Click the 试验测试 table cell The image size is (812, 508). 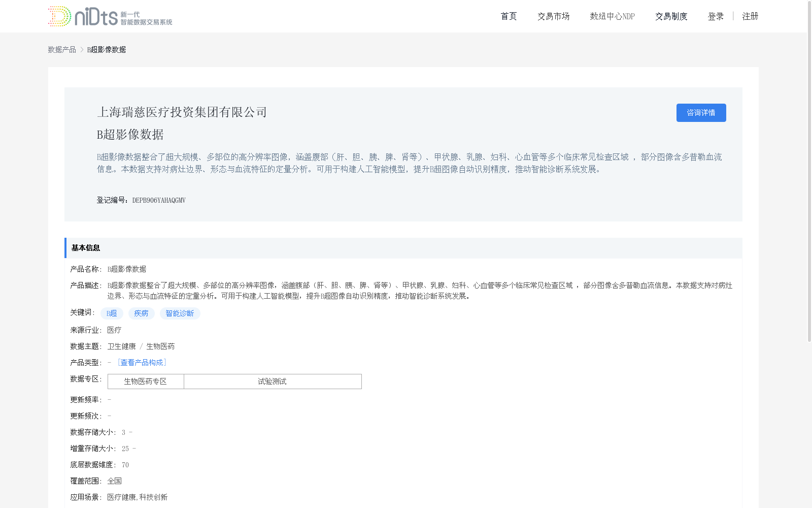click(x=273, y=382)
